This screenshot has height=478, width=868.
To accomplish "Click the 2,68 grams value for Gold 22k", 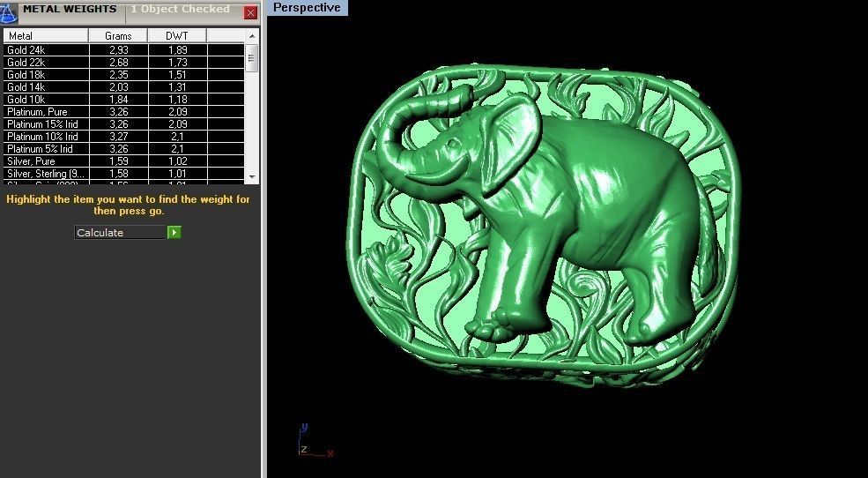I will coord(119,63).
